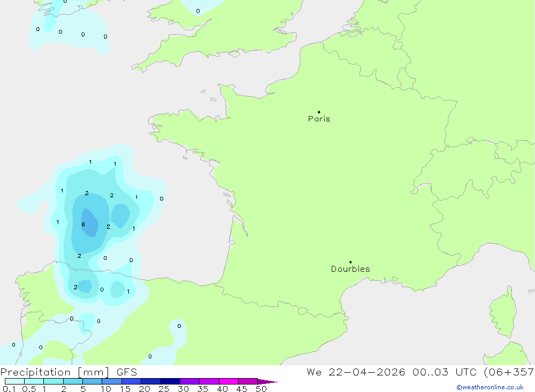The width and height of the screenshot is (535, 392).
Task: Select the 45–50 mm legend swatch
Action: pyautogui.click(x=248, y=381)
